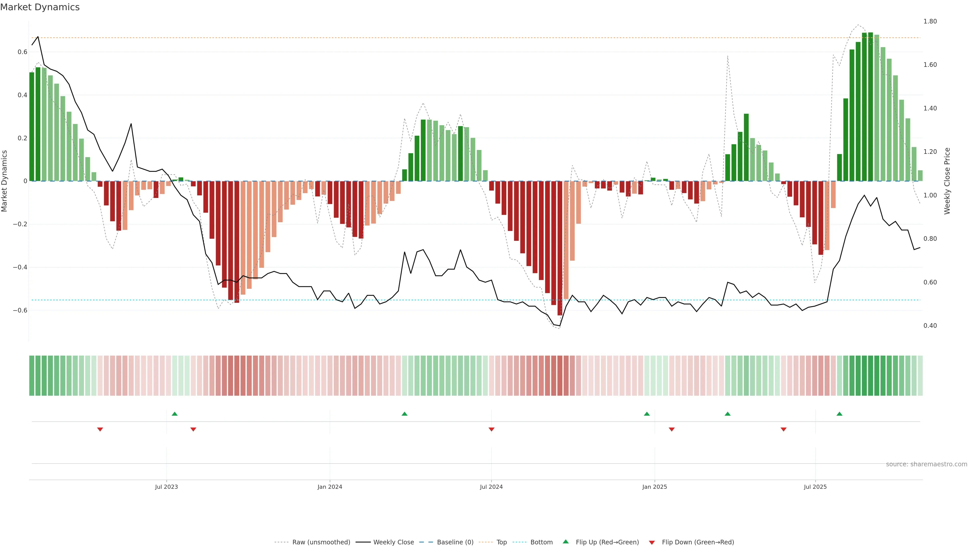Toggle the Top legend entry

point(501,542)
